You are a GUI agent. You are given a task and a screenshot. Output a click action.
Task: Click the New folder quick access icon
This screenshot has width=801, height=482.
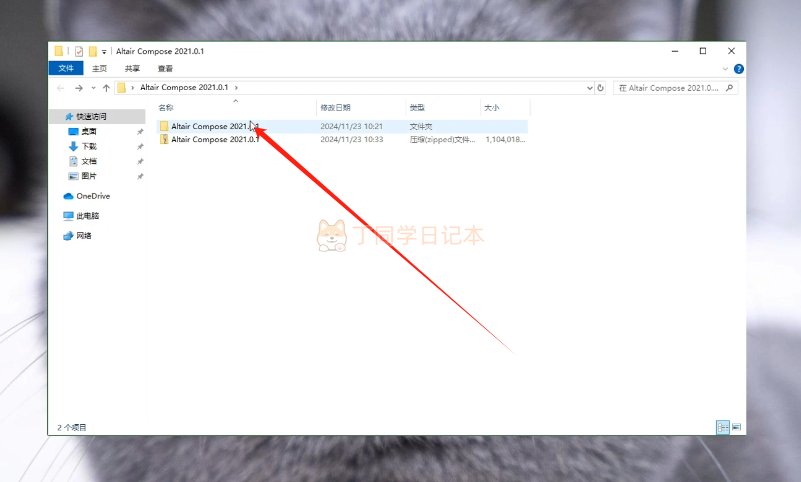pos(92,51)
